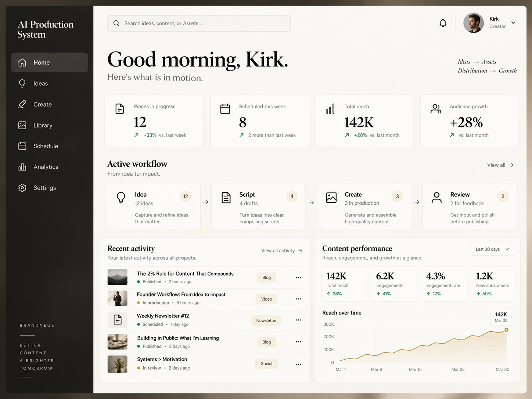Click the Video tag on Founder Workflow
The height and width of the screenshot is (399, 532).
(x=266, y=299)
